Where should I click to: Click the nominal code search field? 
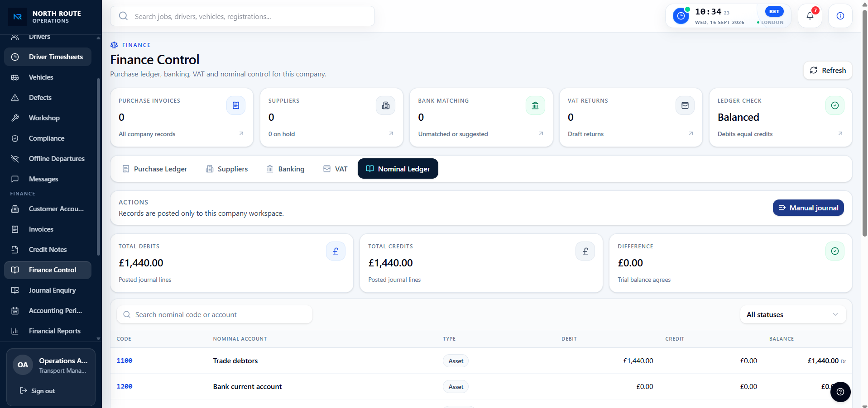(215, 314)
